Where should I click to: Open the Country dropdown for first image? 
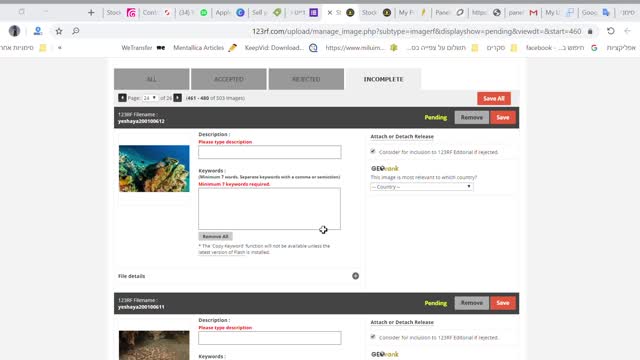coord(422,187)
